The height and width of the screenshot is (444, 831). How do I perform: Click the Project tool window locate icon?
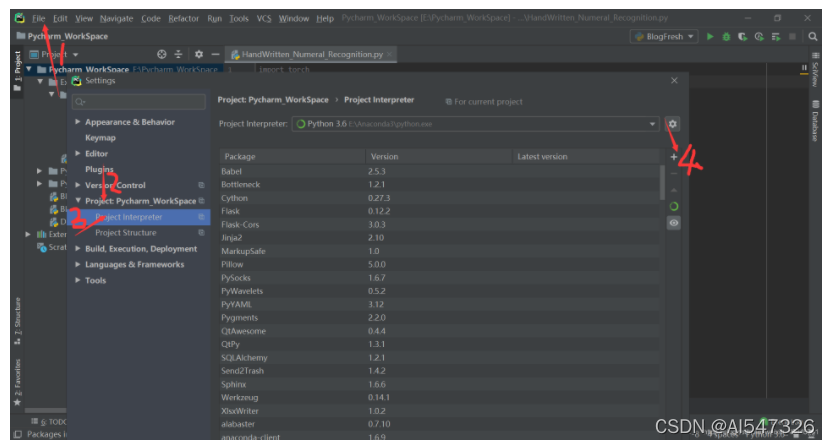[162, 55]
